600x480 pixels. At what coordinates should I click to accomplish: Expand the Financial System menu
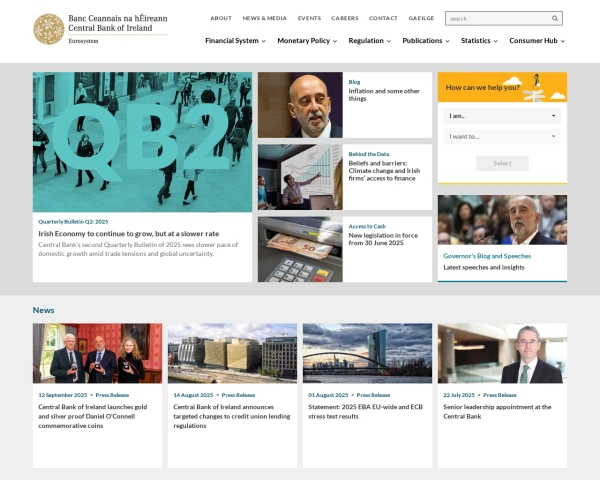(x=235, y=41)
